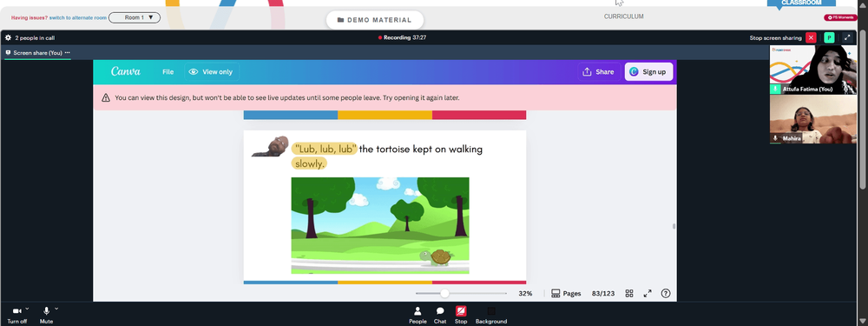Open call settings gear icon
The image size is (868, 326).
pyautogui.click(x=8, y=37)
